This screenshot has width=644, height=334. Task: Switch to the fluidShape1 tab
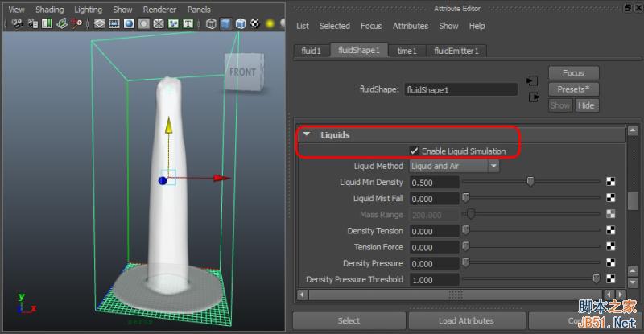(x=358, y=50)
